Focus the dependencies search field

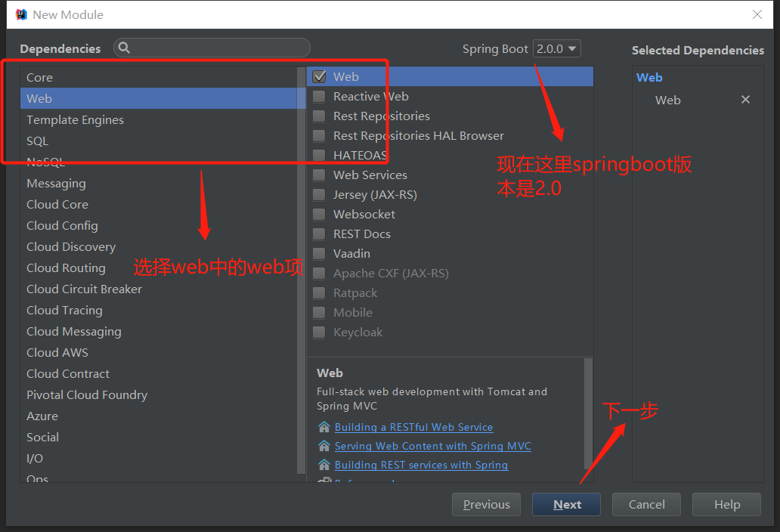coord(212,48)
